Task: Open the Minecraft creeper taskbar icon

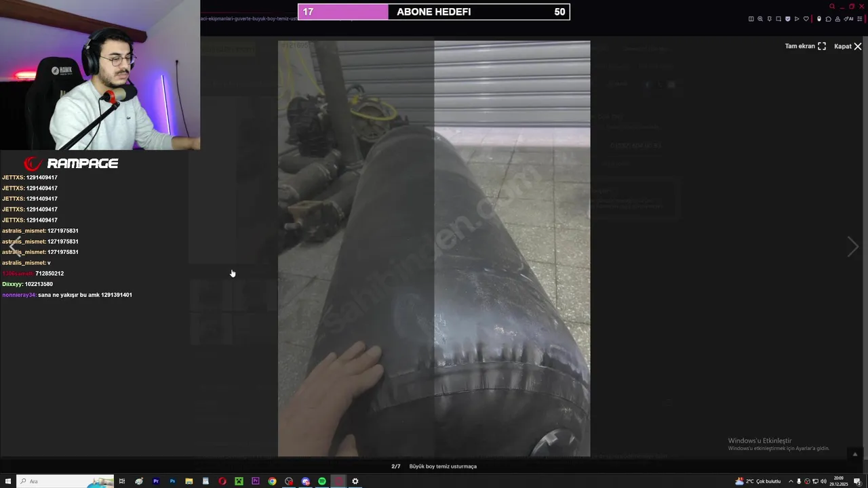Action: coord(239,481)
